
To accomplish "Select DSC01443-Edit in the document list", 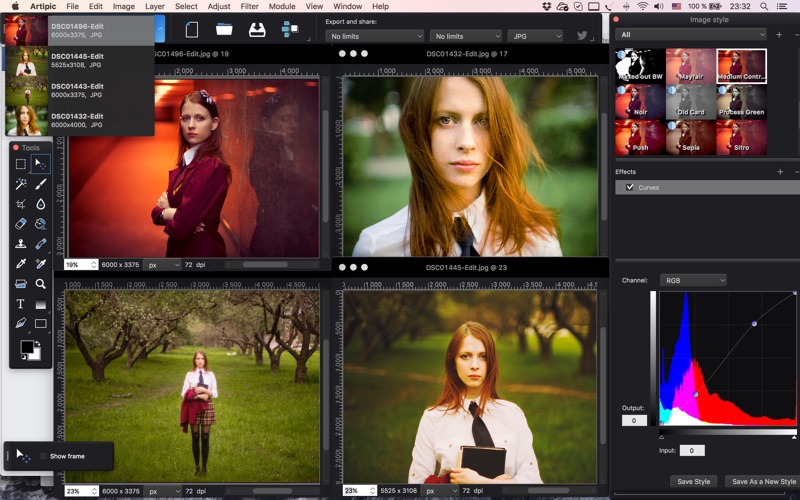I will click(x=80, y=90).
